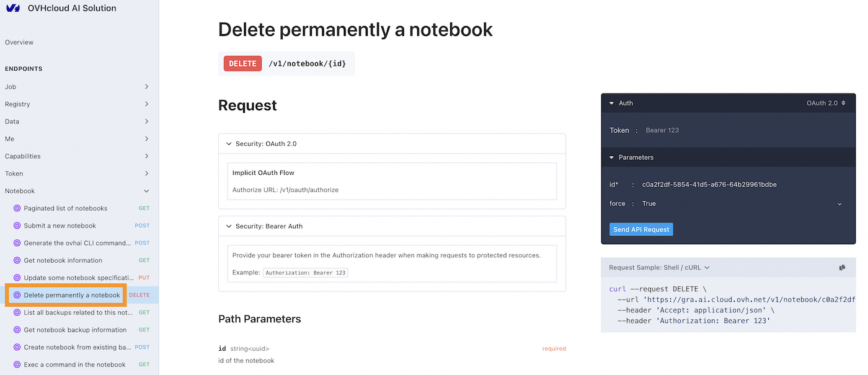Collapse the Parameters section
Image resolution: width=868 pixels, height=375 pixels.
click(x=611, y=157)
